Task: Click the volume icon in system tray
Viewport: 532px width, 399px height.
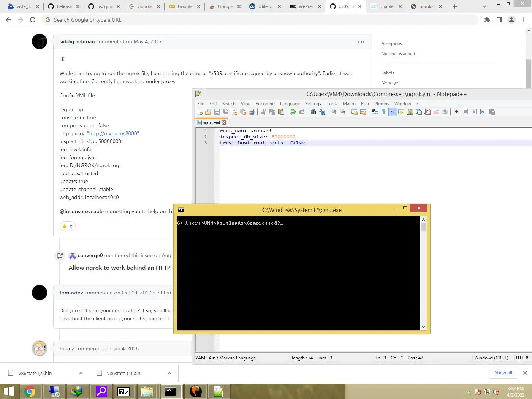Action: tap(496, 392)
